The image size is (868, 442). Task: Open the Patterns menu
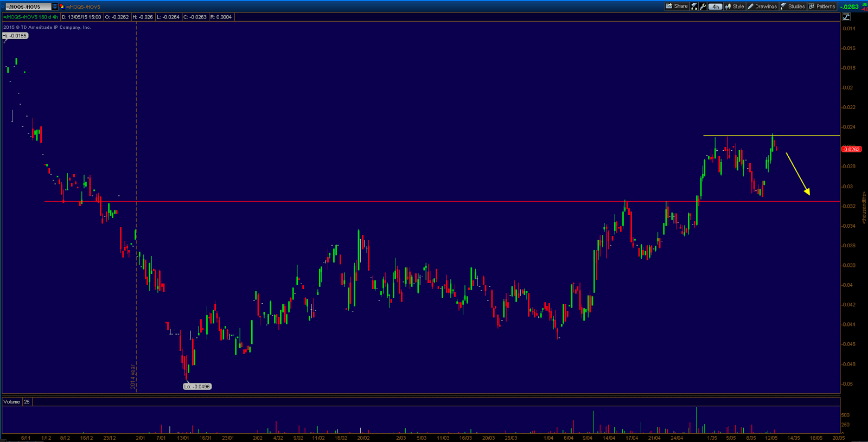point(822,7)
